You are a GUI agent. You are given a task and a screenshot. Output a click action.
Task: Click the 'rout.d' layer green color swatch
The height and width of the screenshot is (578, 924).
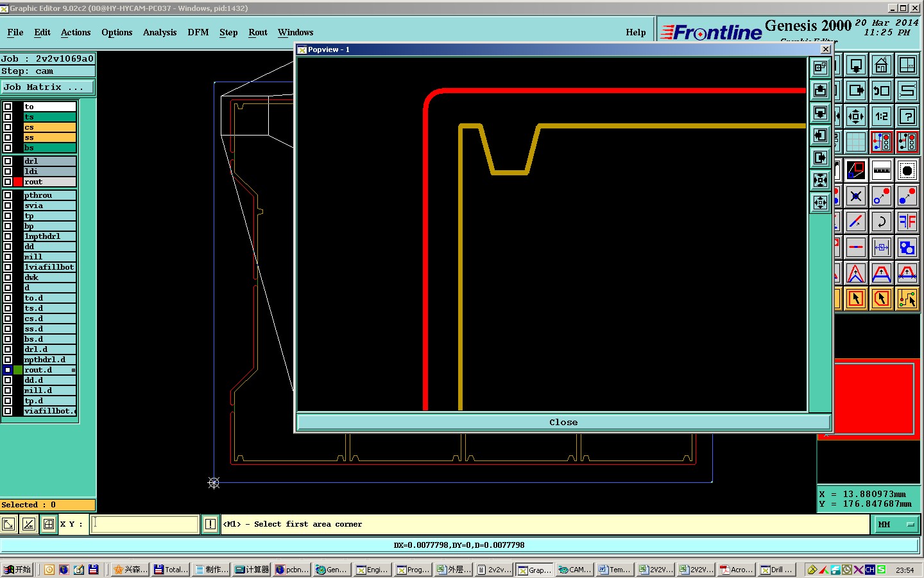click(18, 370)
